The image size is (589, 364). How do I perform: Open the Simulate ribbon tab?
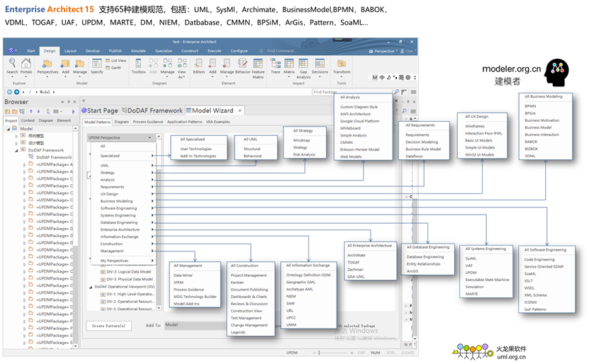138,51
